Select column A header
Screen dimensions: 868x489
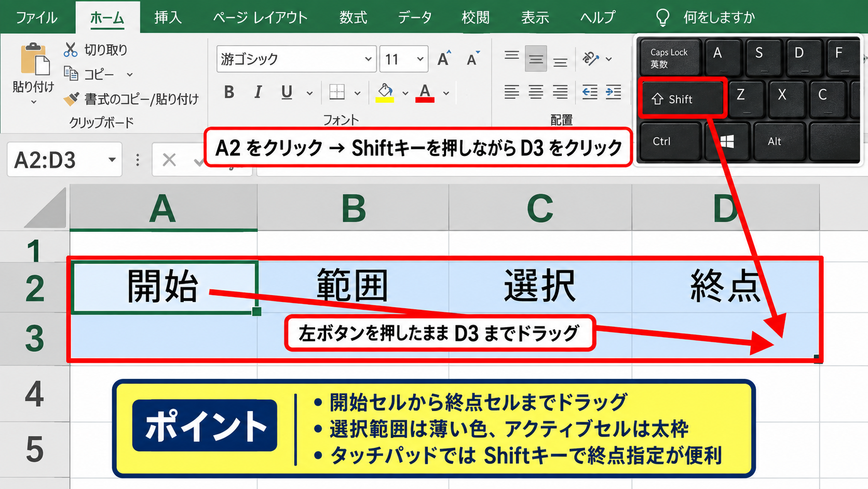point(164,208)
